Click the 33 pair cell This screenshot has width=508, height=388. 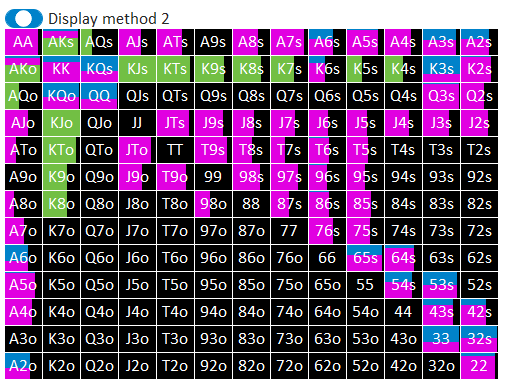point(441,339)
